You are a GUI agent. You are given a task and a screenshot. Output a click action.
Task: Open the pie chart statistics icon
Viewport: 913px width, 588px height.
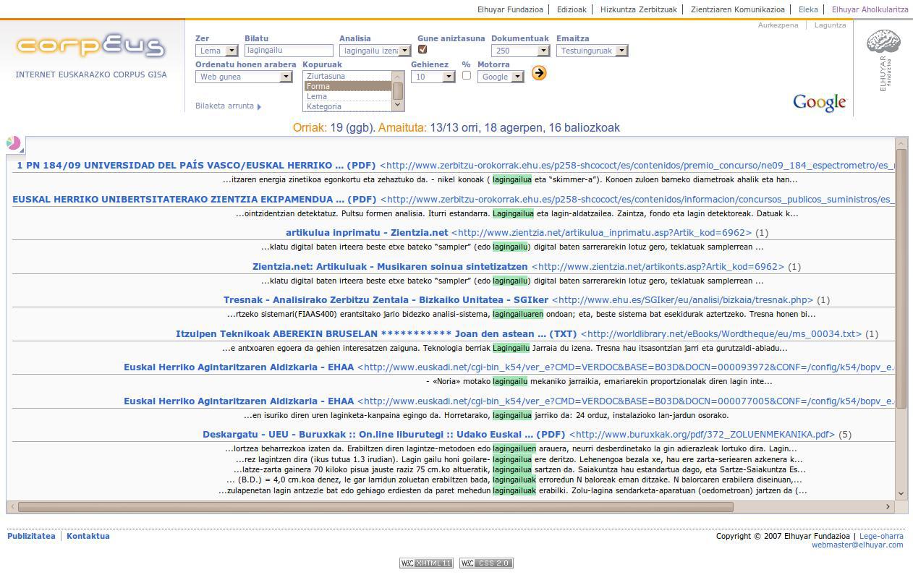pos(13,143)
